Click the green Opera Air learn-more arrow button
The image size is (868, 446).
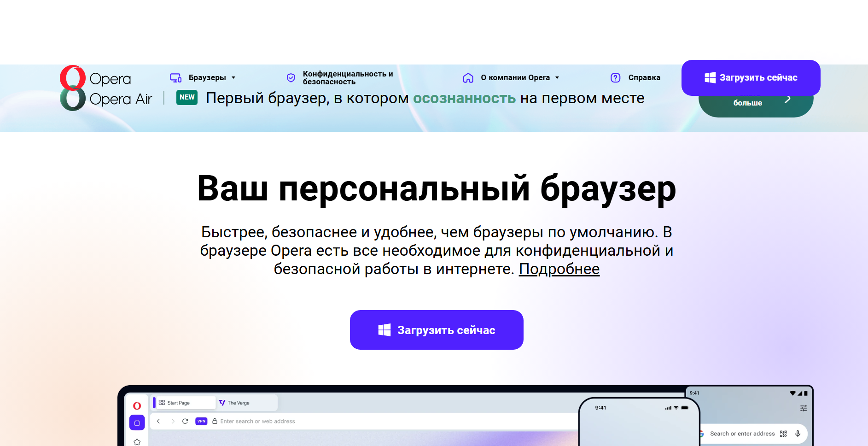point(756,106)
